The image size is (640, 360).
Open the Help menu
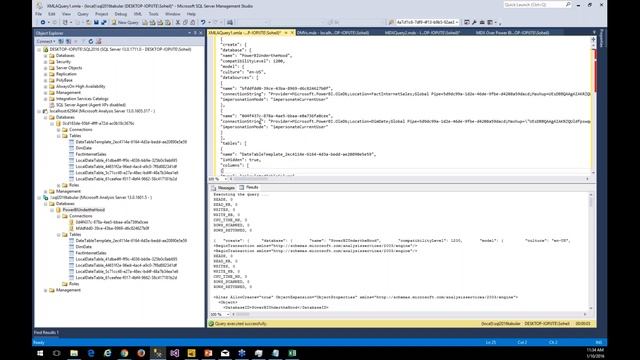191,14
